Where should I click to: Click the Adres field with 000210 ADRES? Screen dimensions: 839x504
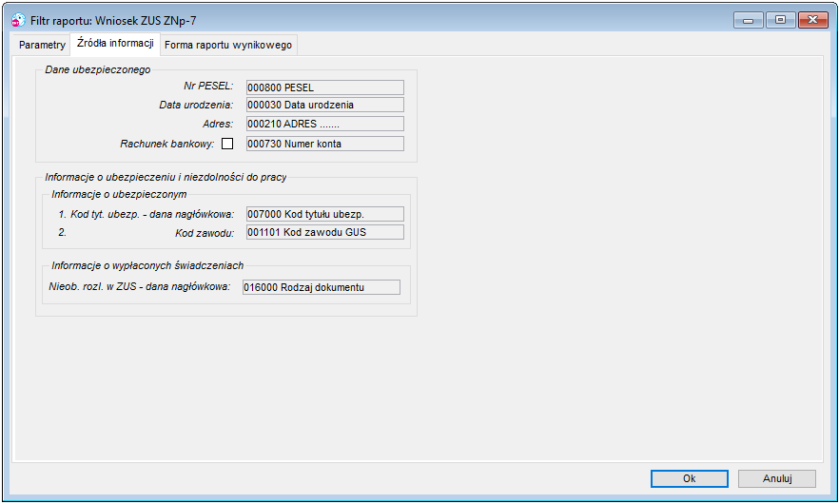coord(324,125)
